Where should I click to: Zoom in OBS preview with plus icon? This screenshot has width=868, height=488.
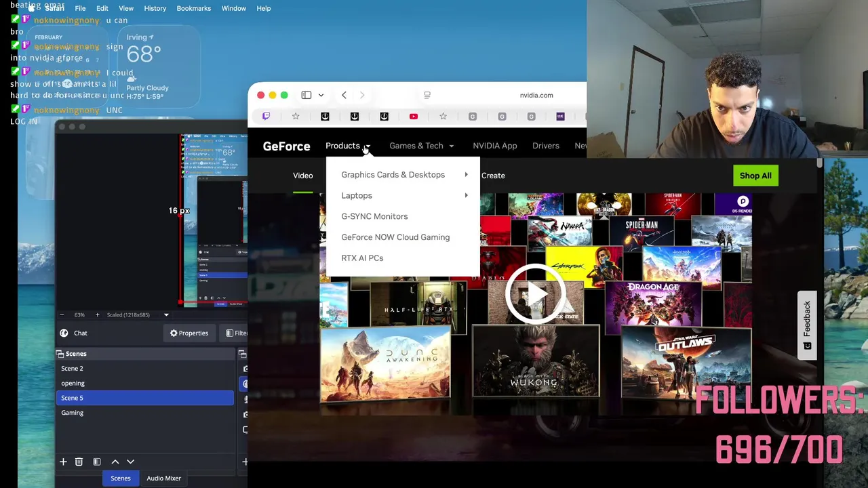(97, 314)
